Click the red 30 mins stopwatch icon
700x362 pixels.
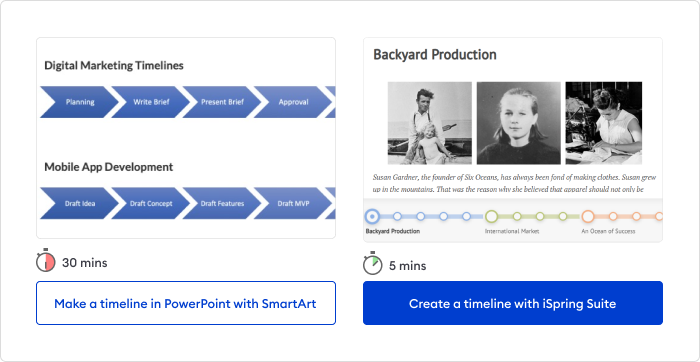(46, 261)
